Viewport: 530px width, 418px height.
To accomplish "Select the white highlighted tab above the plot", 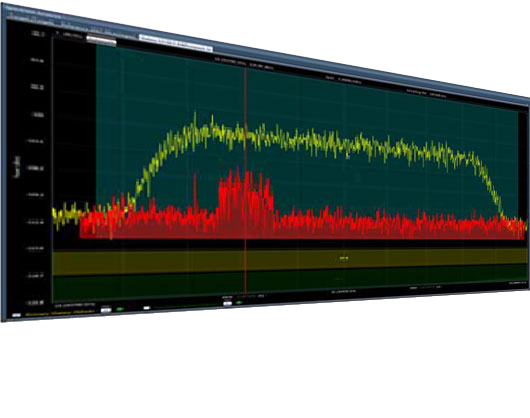I will click(x=101, y=41).
